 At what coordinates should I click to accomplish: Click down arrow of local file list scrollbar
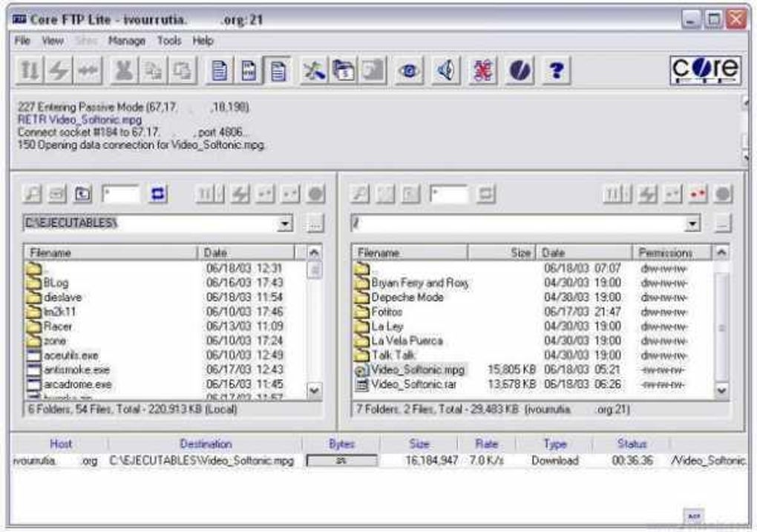pos(314,390)
